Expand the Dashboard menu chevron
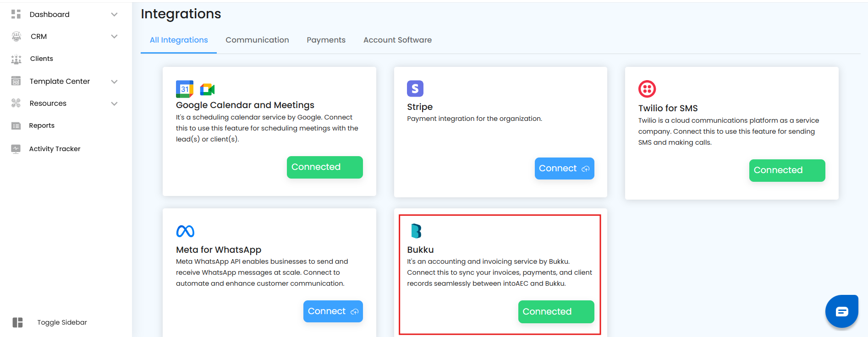 pos(114,15)
